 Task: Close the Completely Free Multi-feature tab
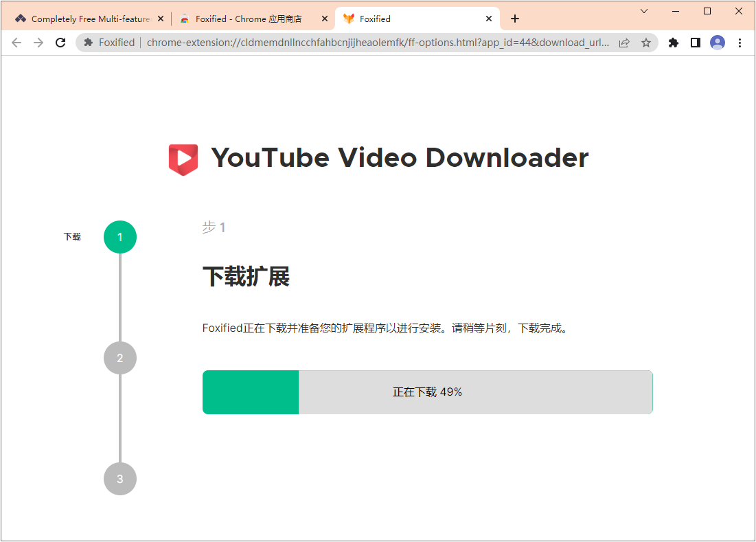coord(161,19)
